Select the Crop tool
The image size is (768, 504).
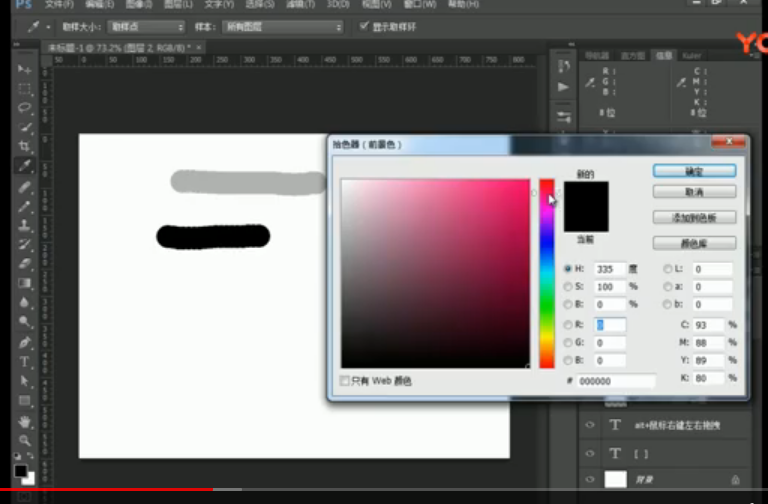24,146
